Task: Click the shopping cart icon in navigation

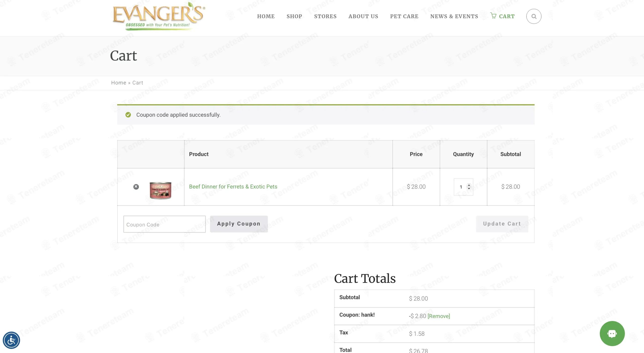Action: (493, 16)
